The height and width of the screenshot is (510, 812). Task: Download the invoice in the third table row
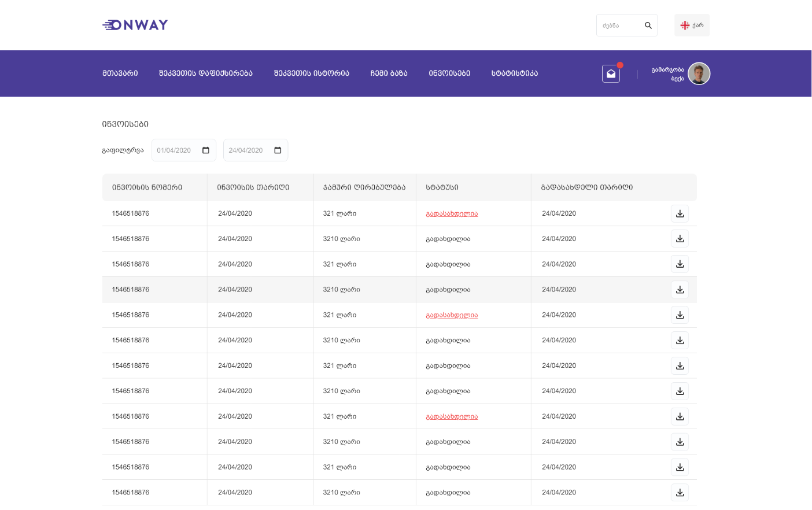[680, 264]
